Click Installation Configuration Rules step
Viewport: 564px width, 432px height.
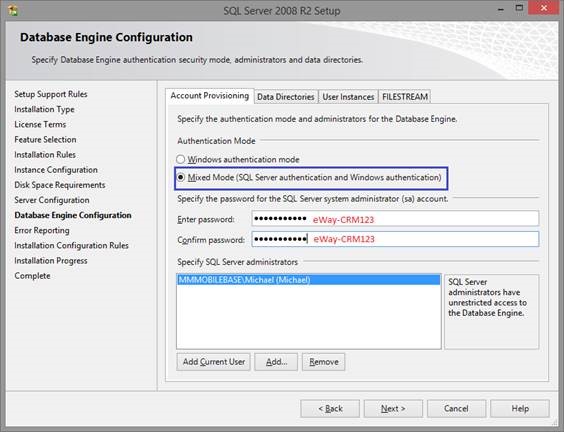(71, 245)
